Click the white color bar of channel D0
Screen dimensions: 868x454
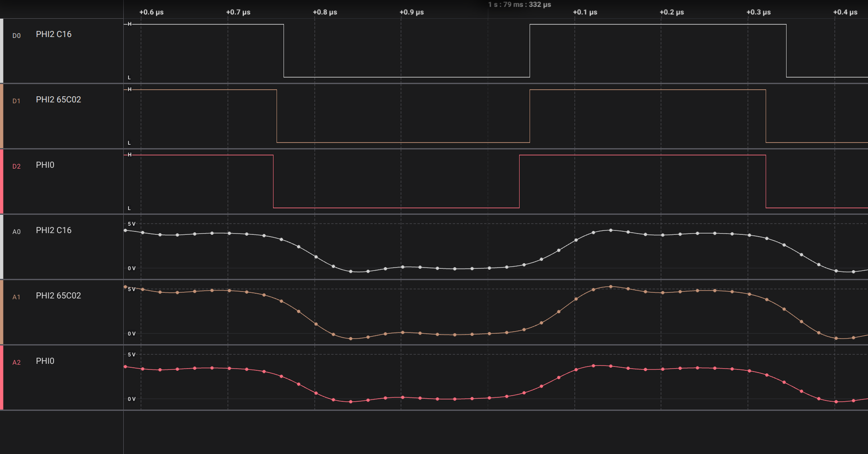(2, 51)
